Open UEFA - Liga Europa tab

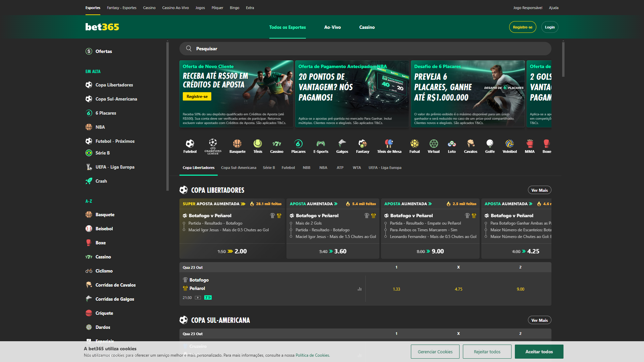tap(385, 168)
